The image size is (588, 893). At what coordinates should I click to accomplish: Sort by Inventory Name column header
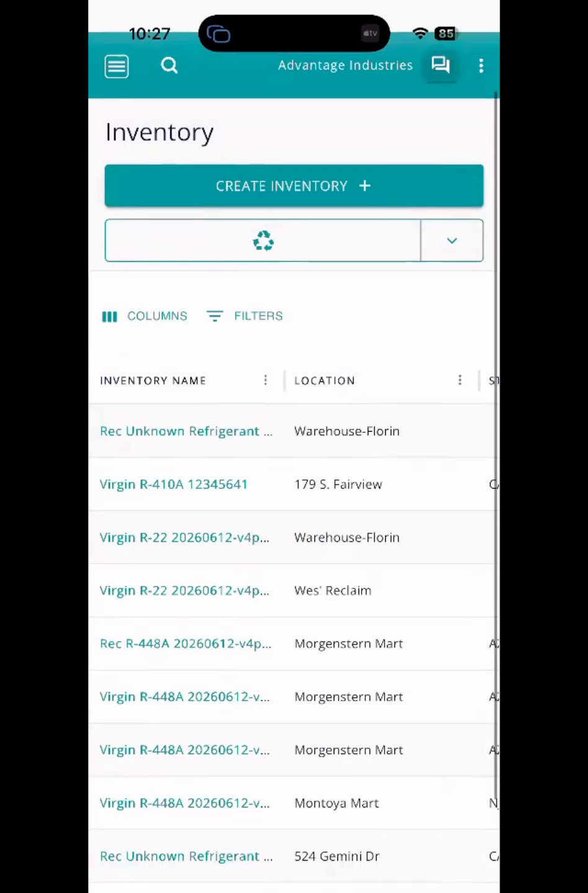[x=153, y=381]
